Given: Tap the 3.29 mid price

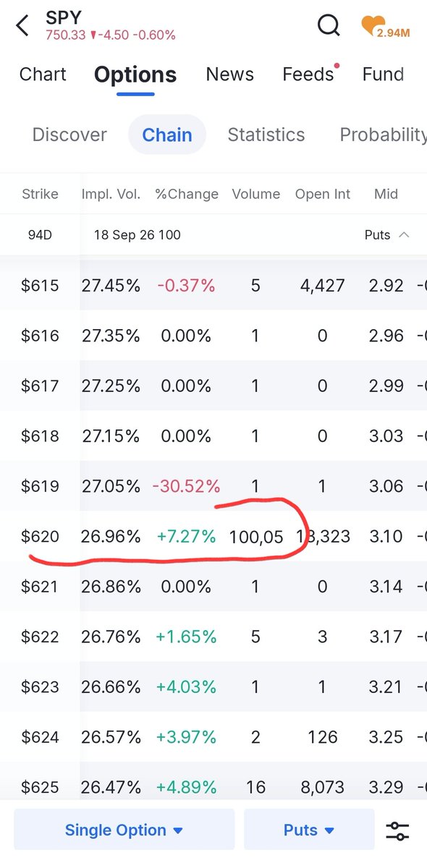Looking at the screenshot, I should pos(386,787).
